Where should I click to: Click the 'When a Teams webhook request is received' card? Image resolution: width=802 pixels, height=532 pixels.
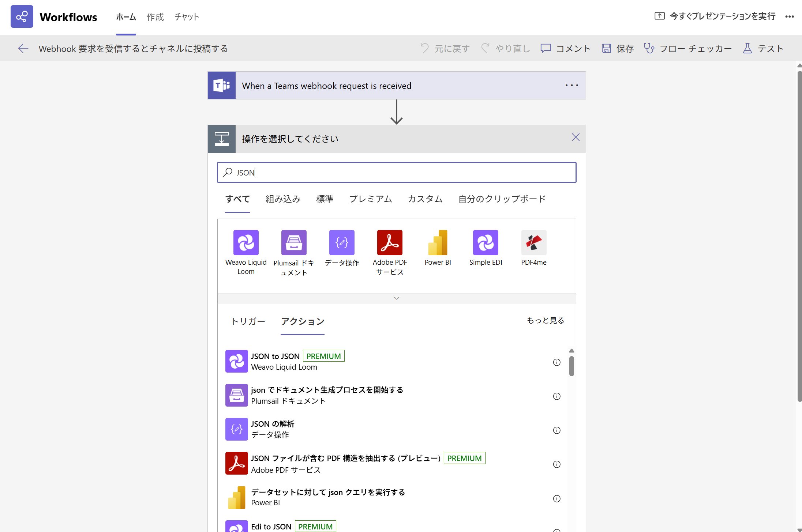point(397,86)
